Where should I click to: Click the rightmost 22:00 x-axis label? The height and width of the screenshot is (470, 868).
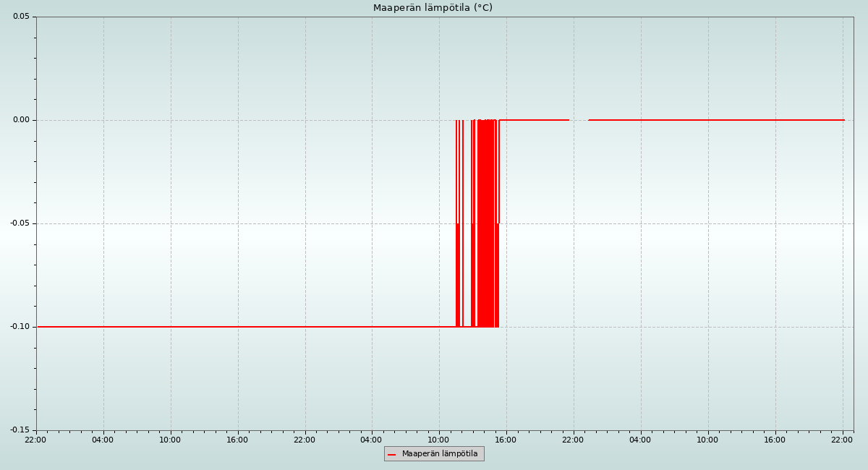842,440
